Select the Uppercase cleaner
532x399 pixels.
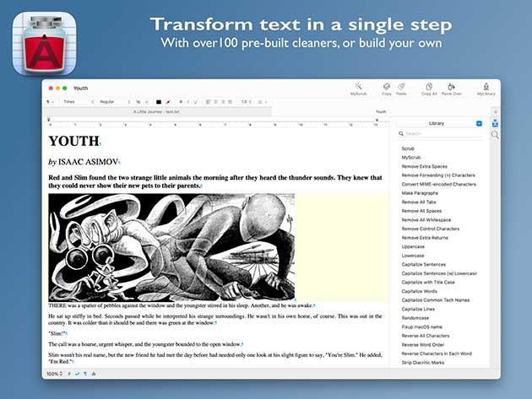(x=413, y=247)
